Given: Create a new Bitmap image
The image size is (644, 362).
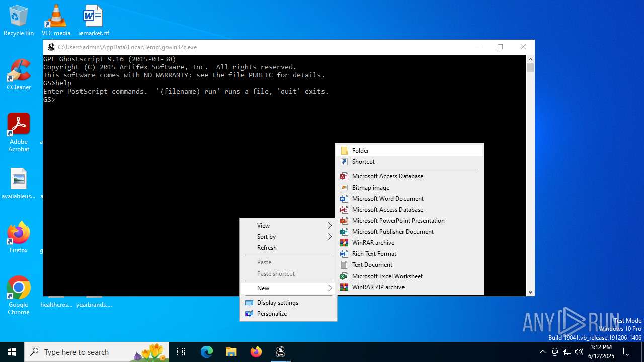Looking at the screenshot, I should (410, 188).
